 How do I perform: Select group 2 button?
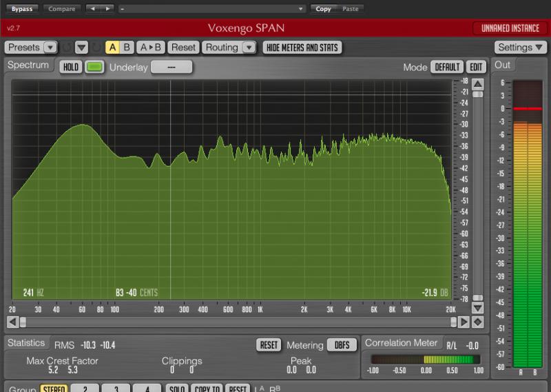pyautogui.click(x=85, y=389)
